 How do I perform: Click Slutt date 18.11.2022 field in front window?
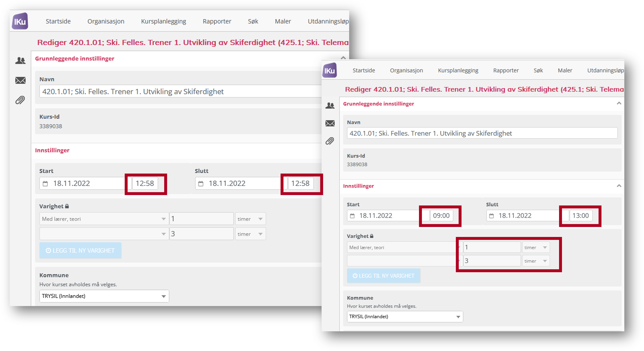point(527,216)
